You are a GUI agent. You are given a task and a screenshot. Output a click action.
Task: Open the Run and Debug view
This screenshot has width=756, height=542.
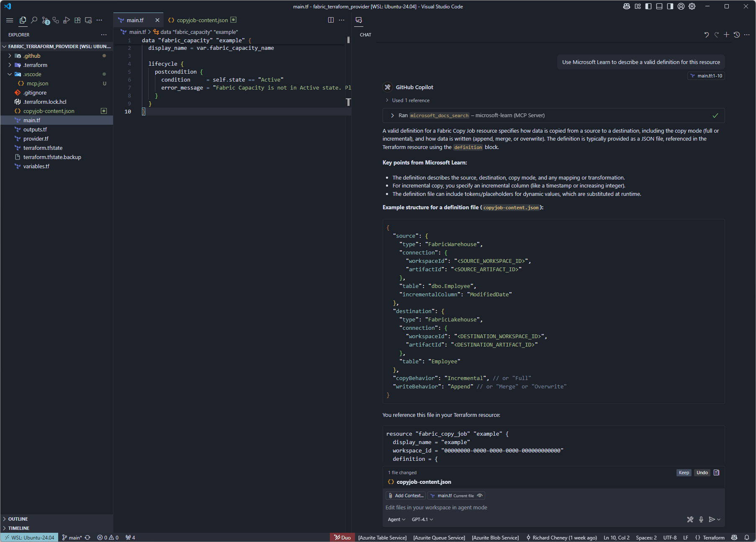pyautogui.click(x=66, y=20)
